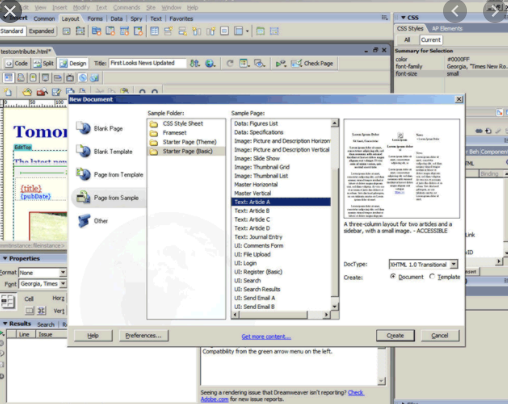The height and width of the screenshot is (404, 508).
Task: Select 'UI: File Upload' sample page
Action: [x=252, y=254]
